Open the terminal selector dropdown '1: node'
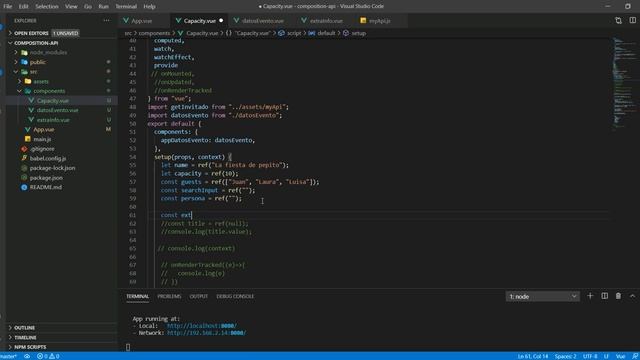 (x=542, y=296)
